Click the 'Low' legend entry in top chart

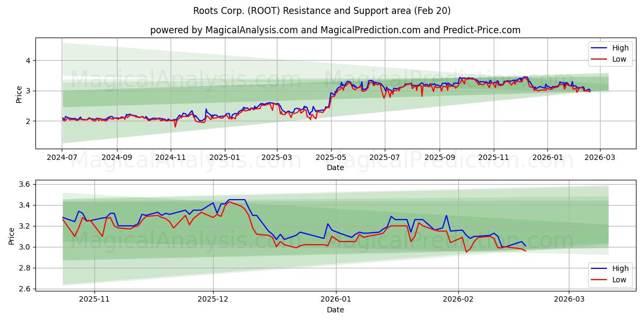[609, 59]
